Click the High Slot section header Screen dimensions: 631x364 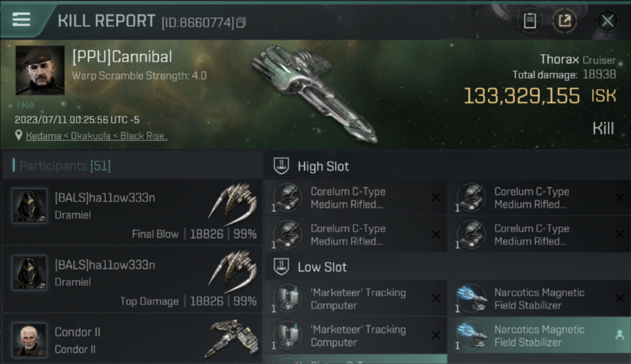click(323, 166)
